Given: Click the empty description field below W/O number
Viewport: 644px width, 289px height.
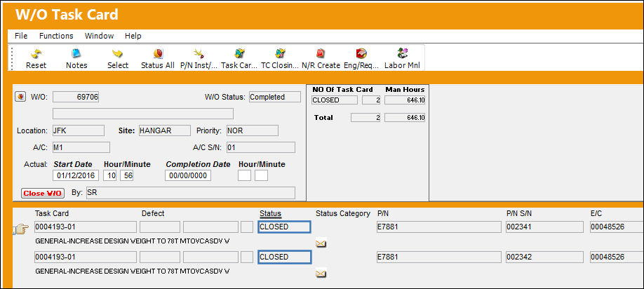Looking at the screenshot, I should 143,114.
